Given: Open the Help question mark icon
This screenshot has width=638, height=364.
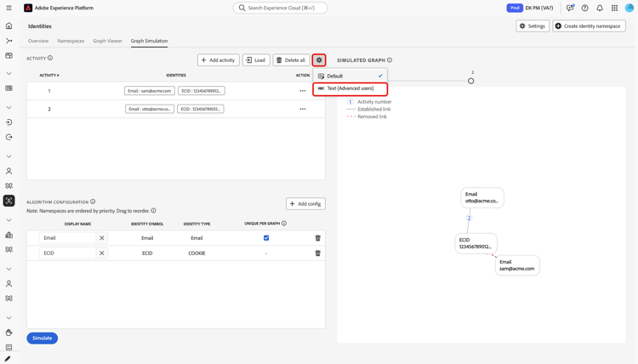Looking at the screenshot, I should tap(584, 8).
